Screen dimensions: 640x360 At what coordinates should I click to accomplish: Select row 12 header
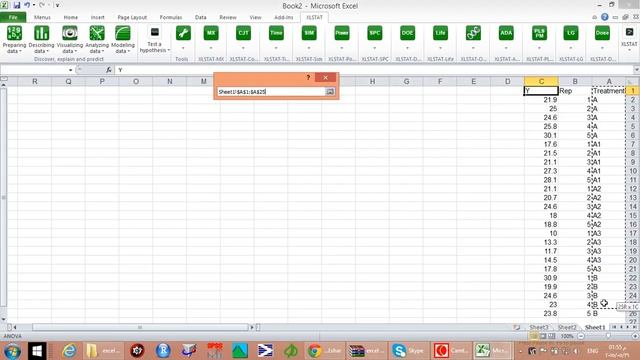click(x=633, y=189)
